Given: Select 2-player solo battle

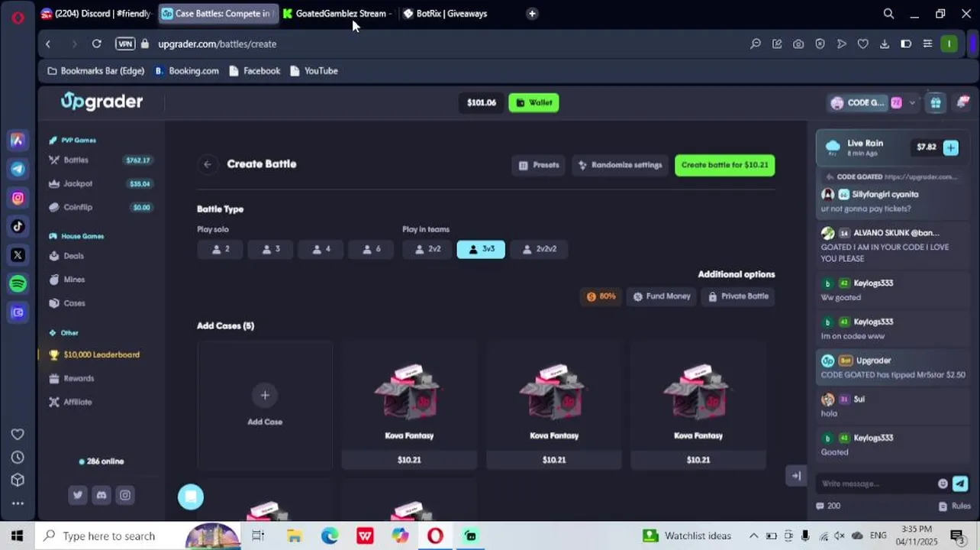Looking at the screenshot, I should [x=220, y=249].
